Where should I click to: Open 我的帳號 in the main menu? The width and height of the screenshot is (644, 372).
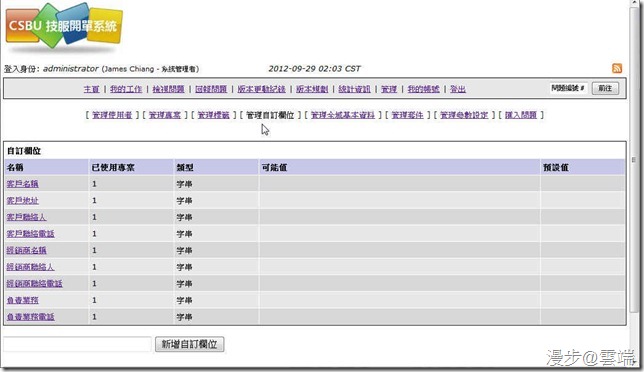click(x=423, y=89)
